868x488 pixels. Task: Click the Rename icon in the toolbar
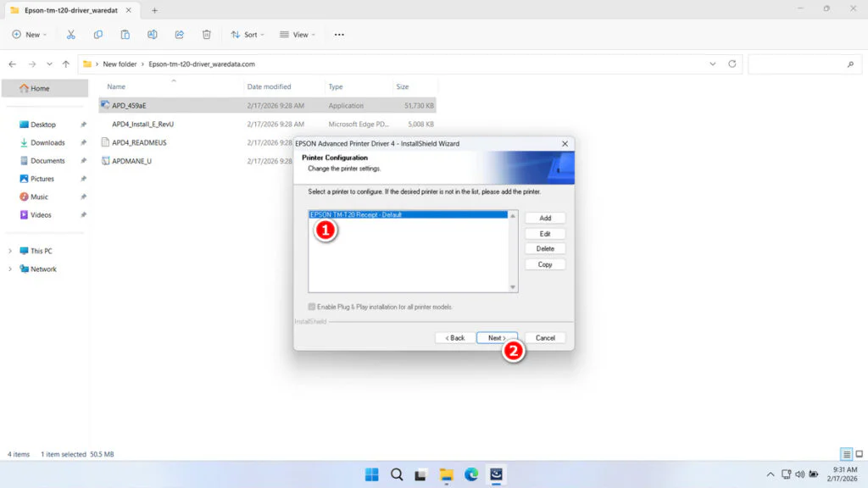(x=153, y=34)
